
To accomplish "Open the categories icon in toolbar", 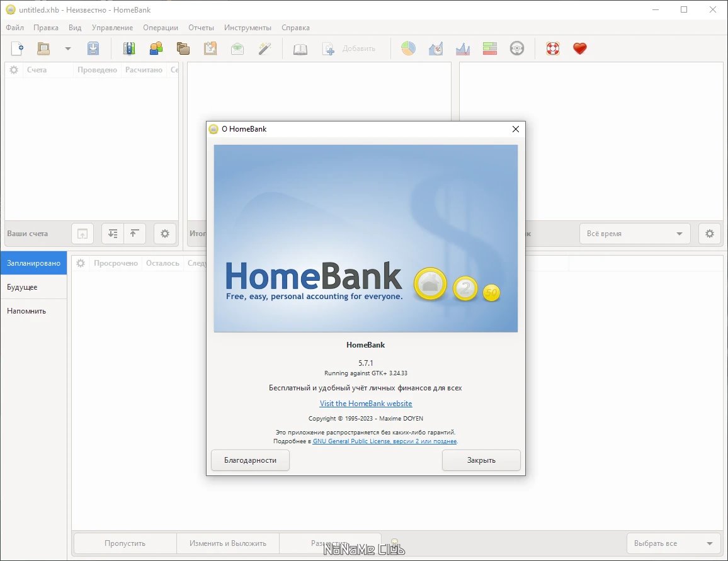I will coord(183,48).
